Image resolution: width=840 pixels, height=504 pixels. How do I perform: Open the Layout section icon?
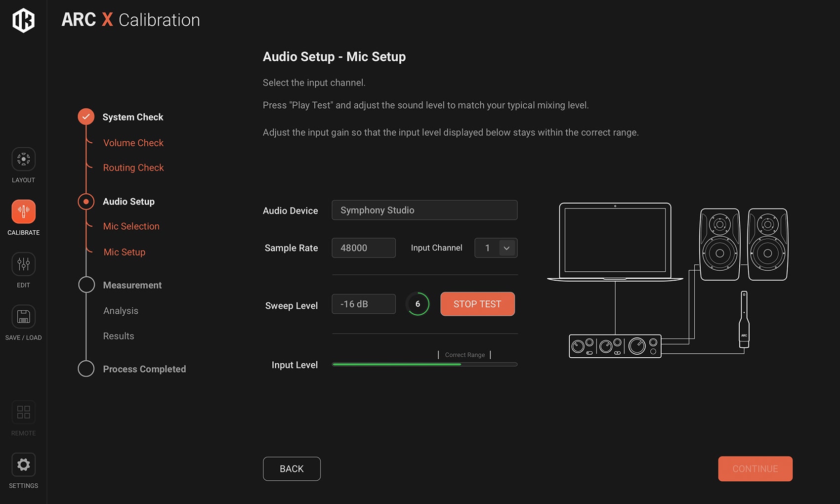pos(23,159)
